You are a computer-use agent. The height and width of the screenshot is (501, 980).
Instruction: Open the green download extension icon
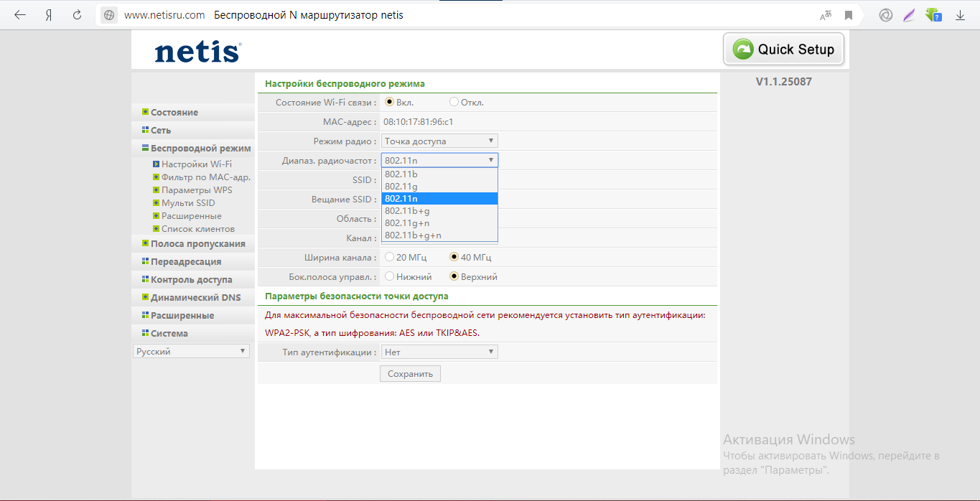[933, 15]
